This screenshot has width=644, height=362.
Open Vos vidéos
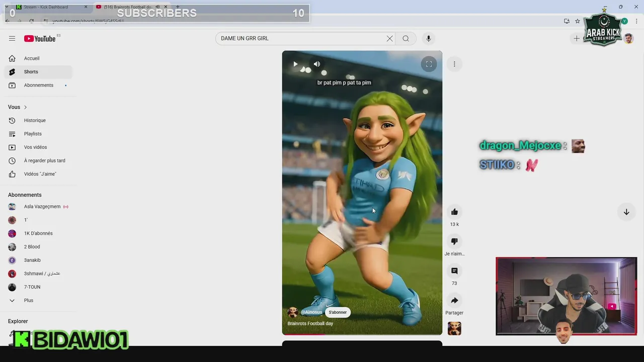38,147
